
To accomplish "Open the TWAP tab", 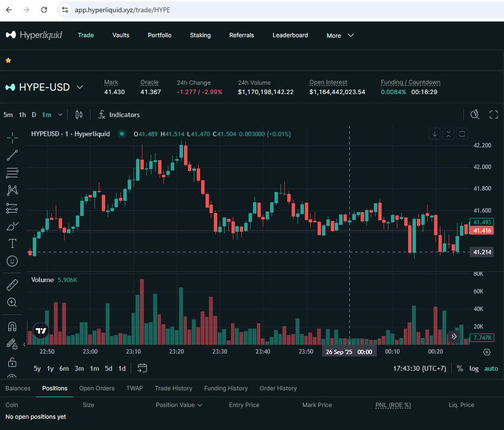I will (x=135, y=388).
